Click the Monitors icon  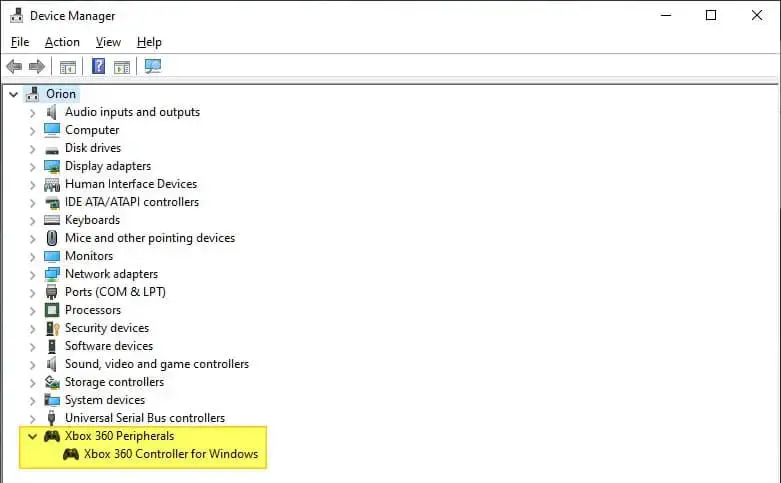point(52,256)
